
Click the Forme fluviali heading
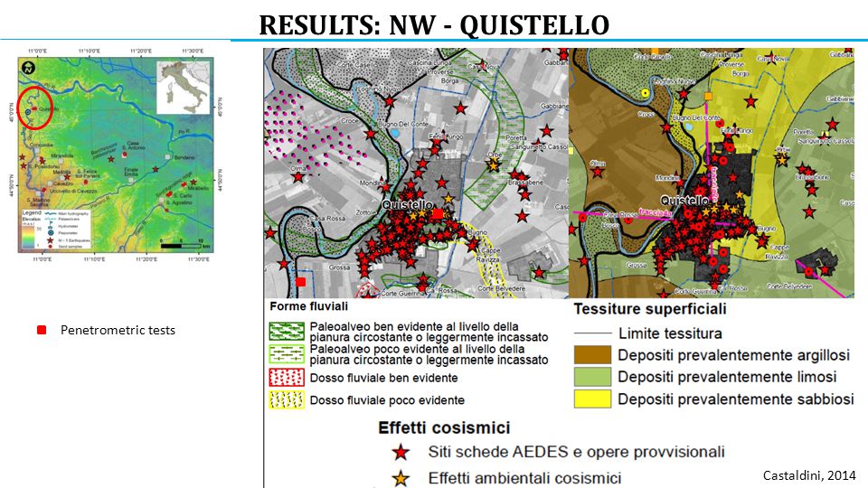click(309, 306)
